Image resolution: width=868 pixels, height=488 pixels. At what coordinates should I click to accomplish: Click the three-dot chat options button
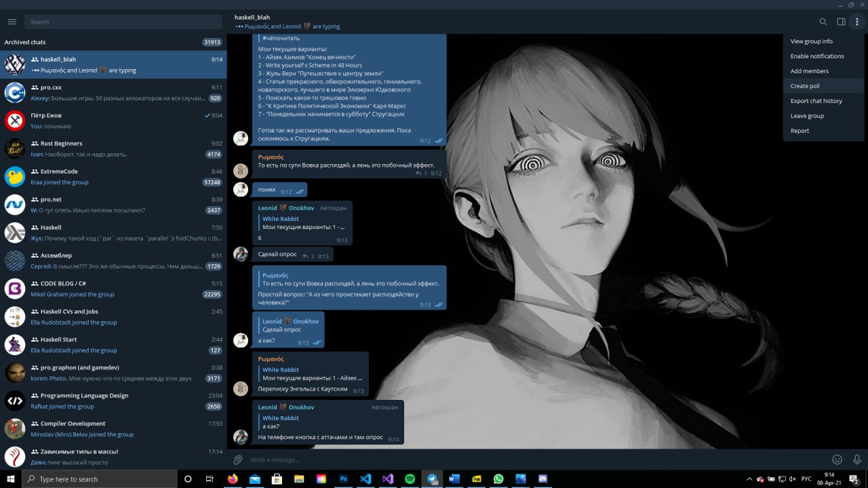point(857,22)
